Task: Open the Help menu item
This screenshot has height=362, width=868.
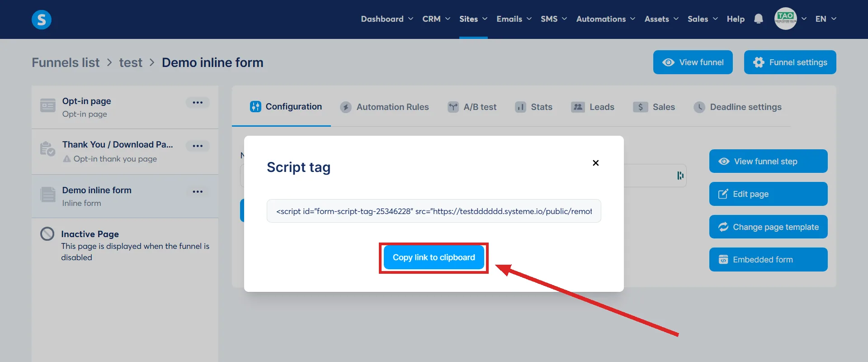Action: coord(736,19)
